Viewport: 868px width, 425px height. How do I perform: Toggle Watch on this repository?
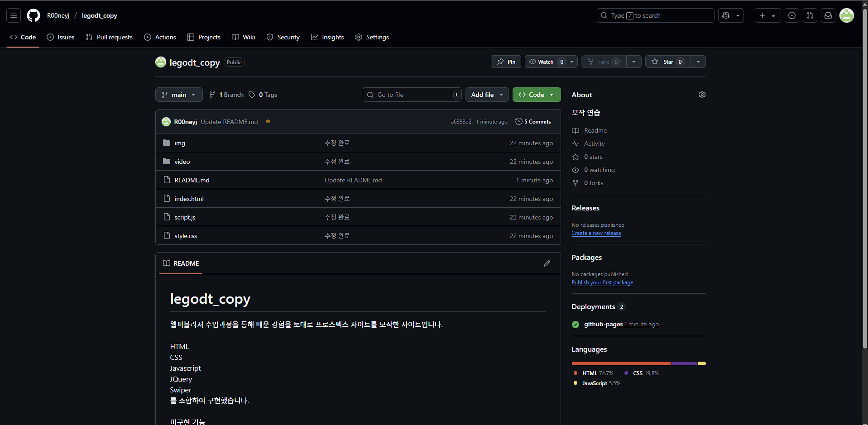[546, 62]
